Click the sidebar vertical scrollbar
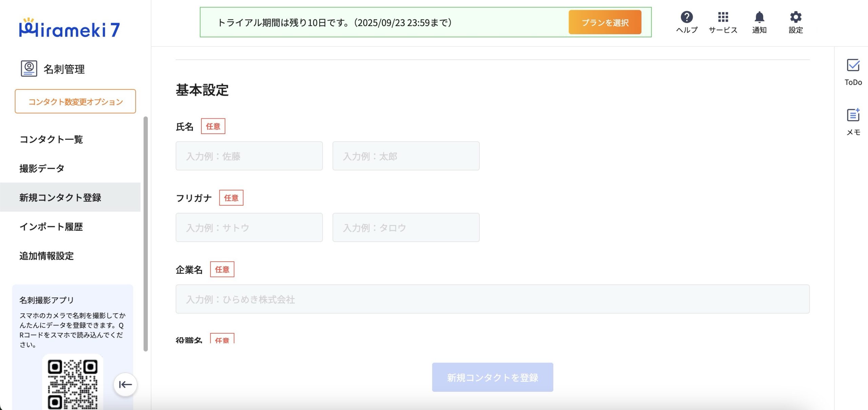Screen dimensions: 868x410 coord(146,234)
